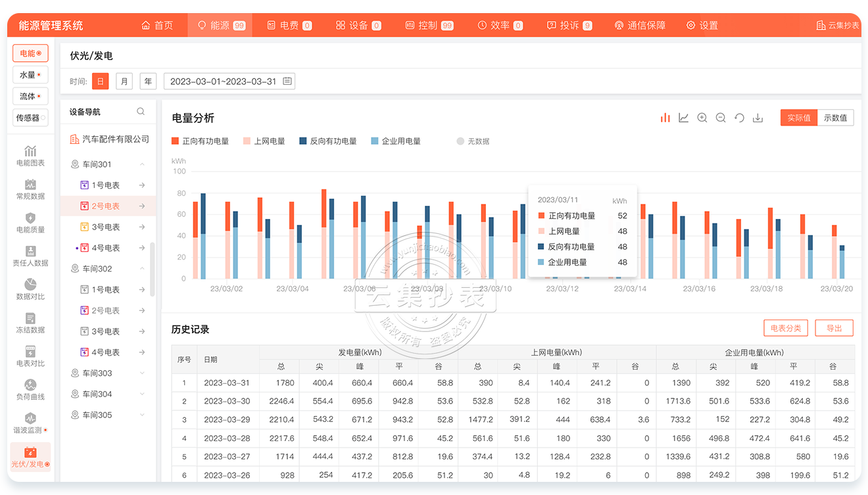Expand the 车间305 tree node
Image resolution: width=868 pixels, height=495 pixels.
coord(142,415)
